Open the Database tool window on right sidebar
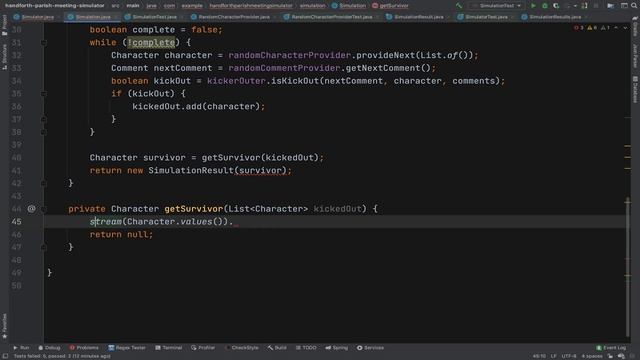The width and height of the screenshot is (640, 360). point(635,89)
